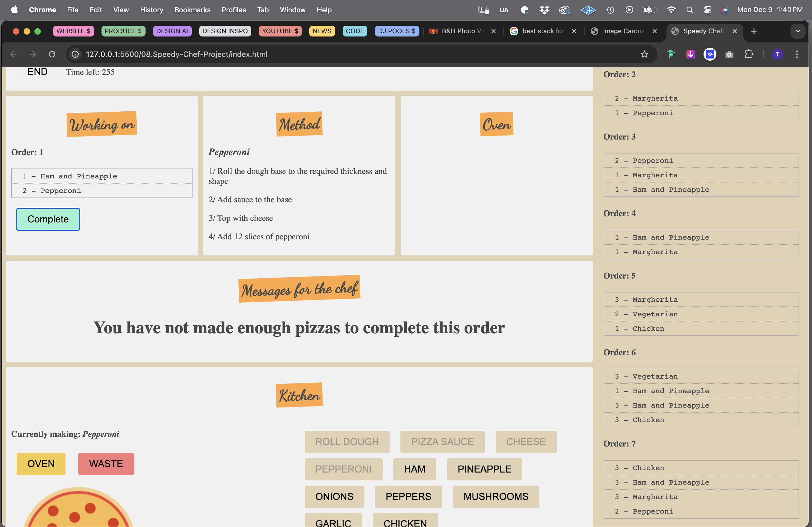
Task: Close the best stack for tab
Action: tap(574, 31)
